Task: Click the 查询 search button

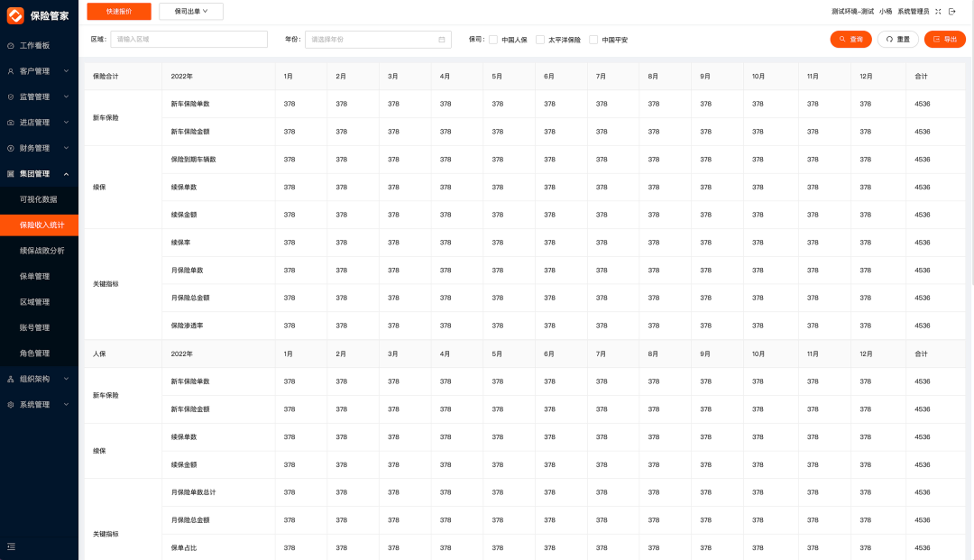Action: [850, 40]
